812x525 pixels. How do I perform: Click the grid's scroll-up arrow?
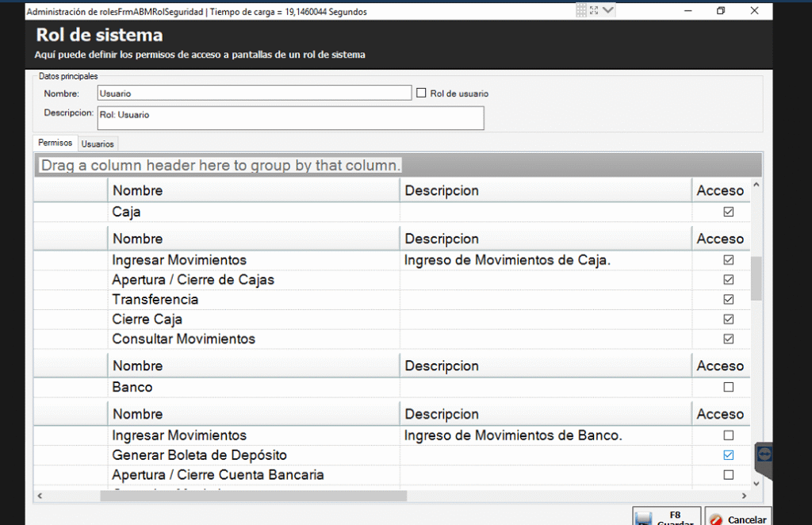[756, 185]
